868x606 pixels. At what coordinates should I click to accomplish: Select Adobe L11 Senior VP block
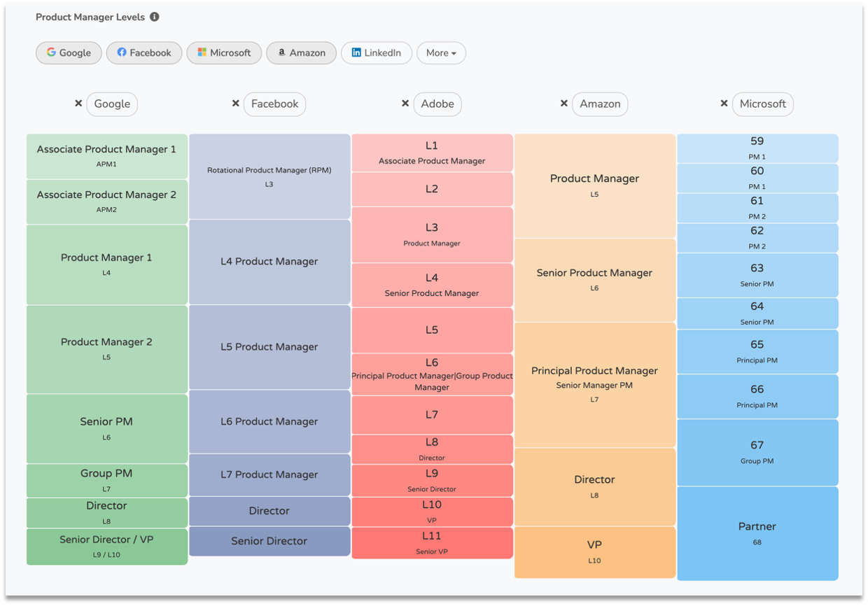[432, 543]
